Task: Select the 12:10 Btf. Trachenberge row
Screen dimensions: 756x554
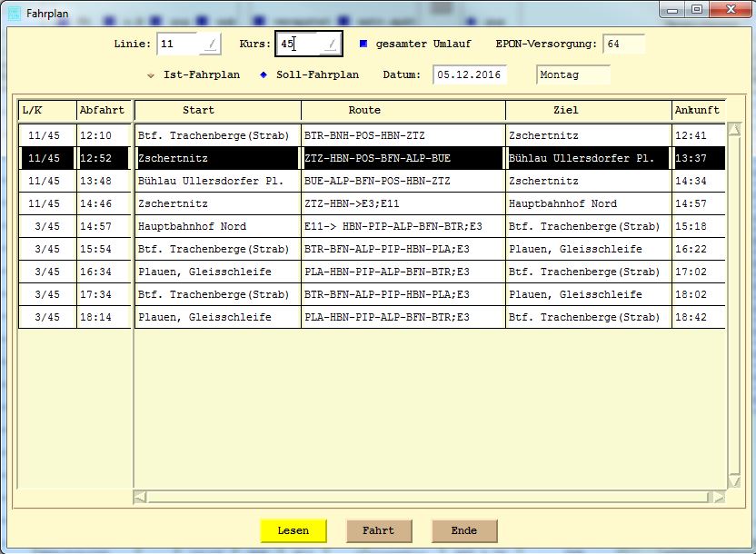Action: coord(218,135)
